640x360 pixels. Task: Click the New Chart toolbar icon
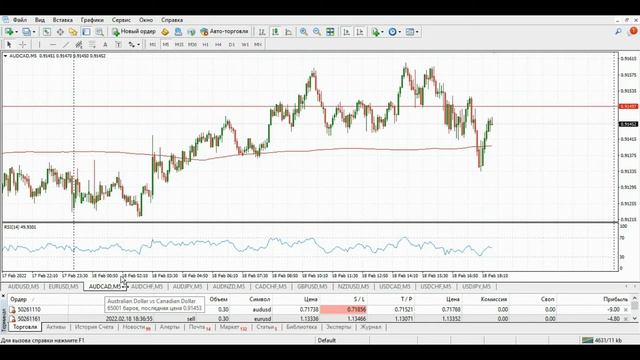(x=9, y=32)
